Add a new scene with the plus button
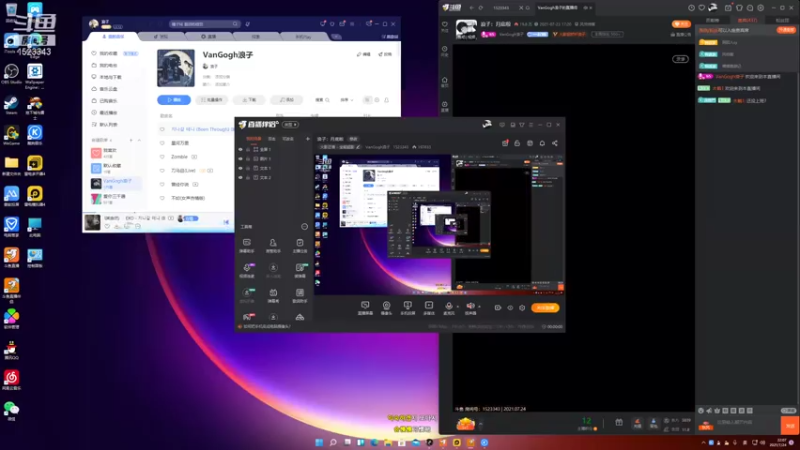Image resolution: width=800 pixels, height=450 pixels. tap(308, 139)
